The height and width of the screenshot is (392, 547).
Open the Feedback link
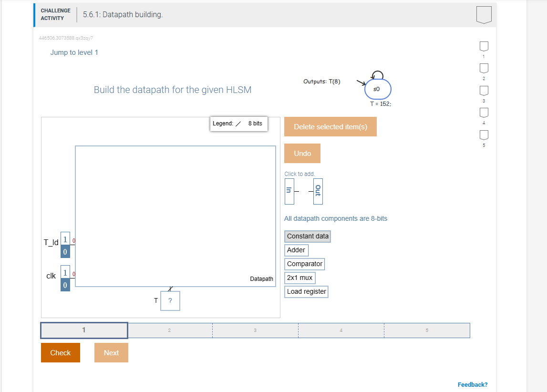tap(473, 384)
